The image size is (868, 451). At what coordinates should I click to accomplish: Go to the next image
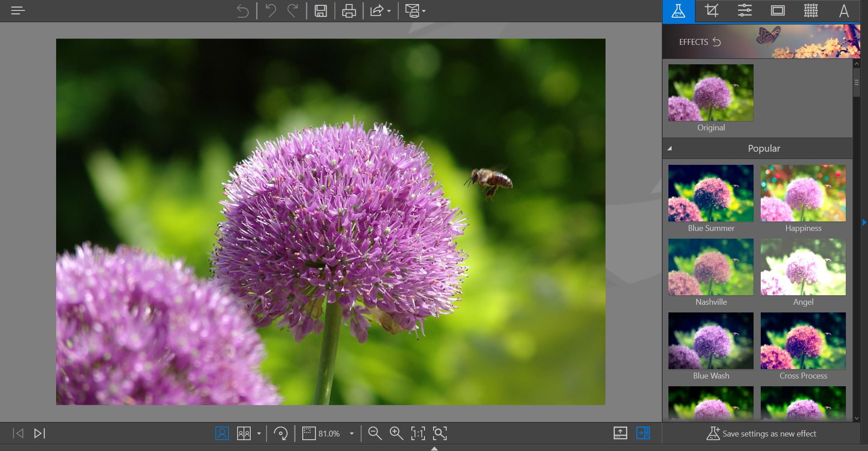[39, 433]
